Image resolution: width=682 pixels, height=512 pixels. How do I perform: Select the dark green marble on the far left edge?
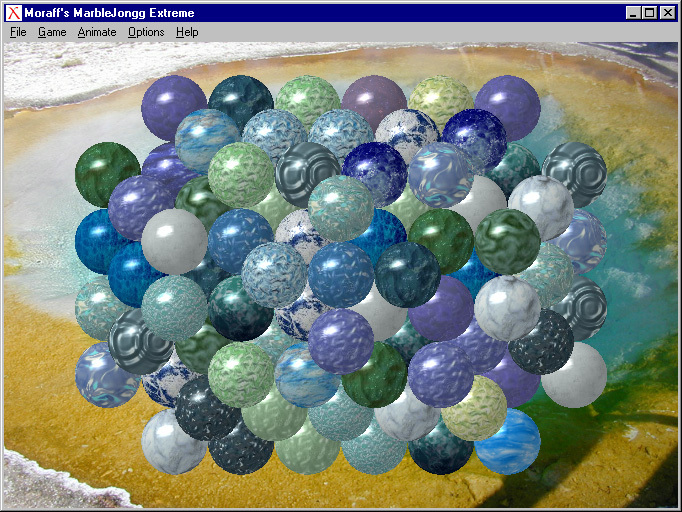(107, 174)
